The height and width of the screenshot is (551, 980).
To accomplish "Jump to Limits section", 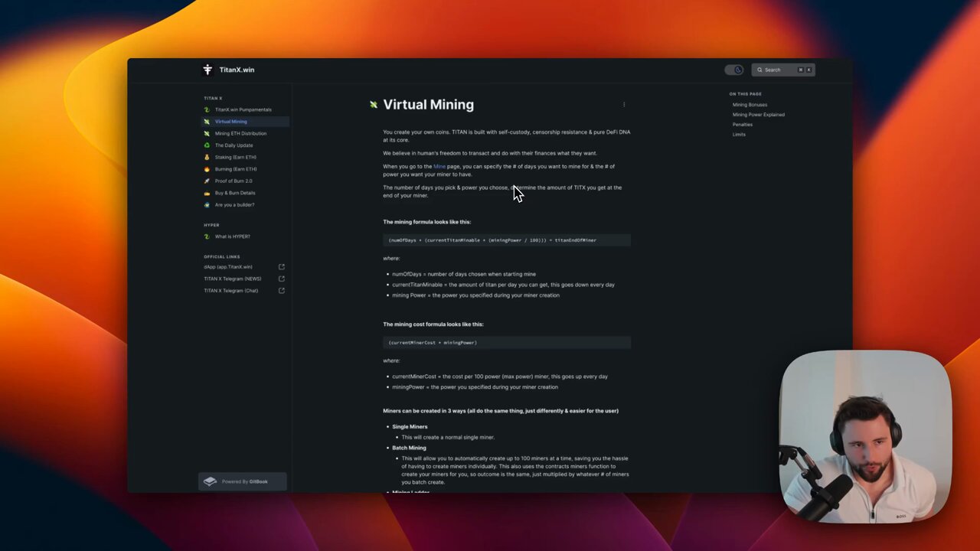I will [x=739, y=135].
